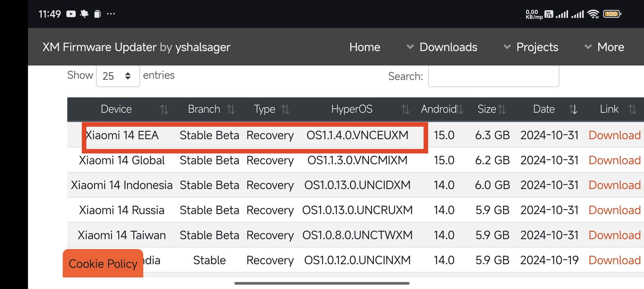Sort table by Link column arrows

click(x=632, y=109)
